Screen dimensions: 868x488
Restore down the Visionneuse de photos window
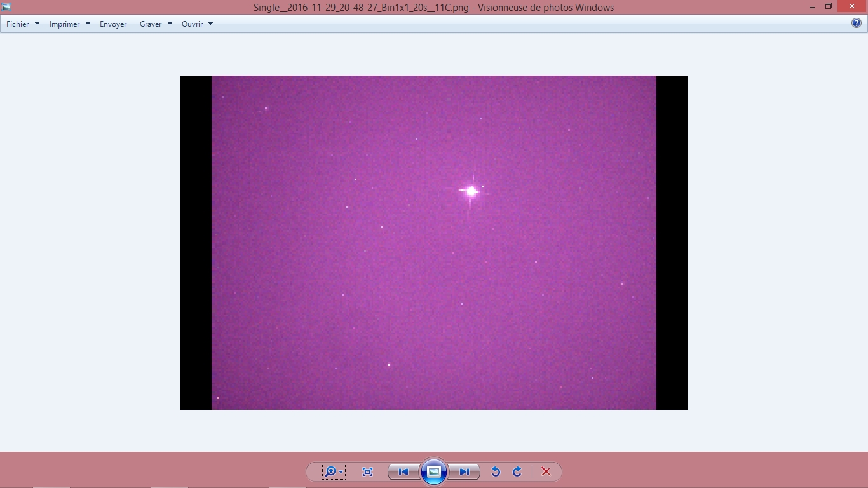click(829, 6)
